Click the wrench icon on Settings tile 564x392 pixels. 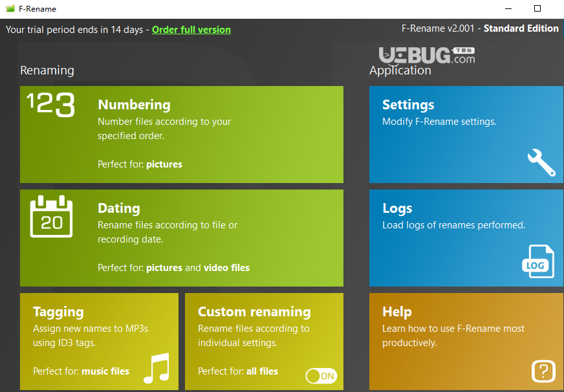(x=541, y=162)
